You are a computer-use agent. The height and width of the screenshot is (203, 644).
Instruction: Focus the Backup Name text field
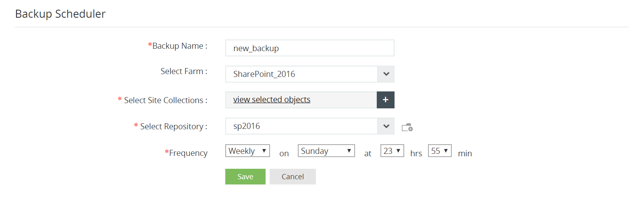point(310,48)
